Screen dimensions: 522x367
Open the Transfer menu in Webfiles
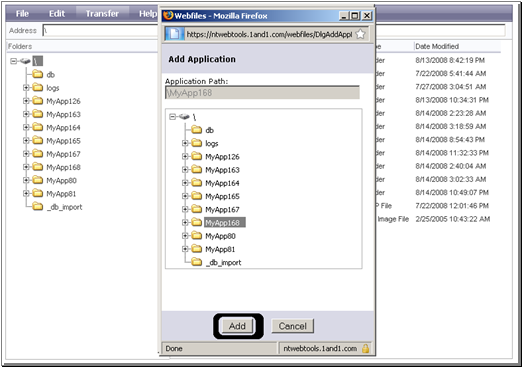tap(102, 14)
